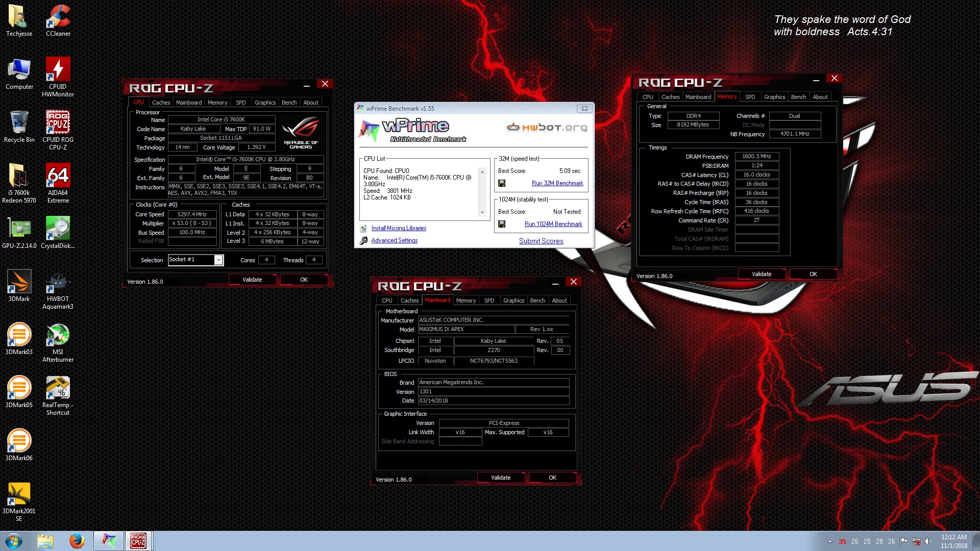
Task: Launch the 3DMark06 desktop shortcut
Action: [x=19, y=445]
